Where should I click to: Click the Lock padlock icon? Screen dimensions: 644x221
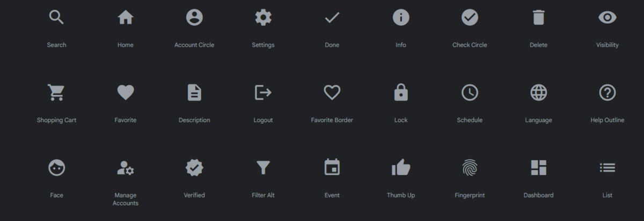click(x=401, y=92)
